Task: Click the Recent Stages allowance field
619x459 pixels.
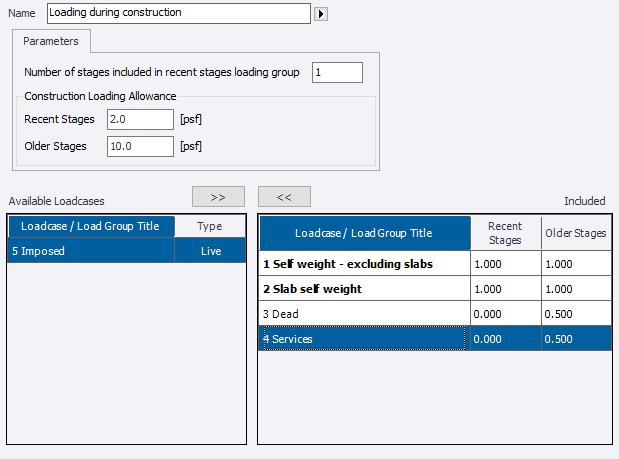Action: click(x=138, y=120)
